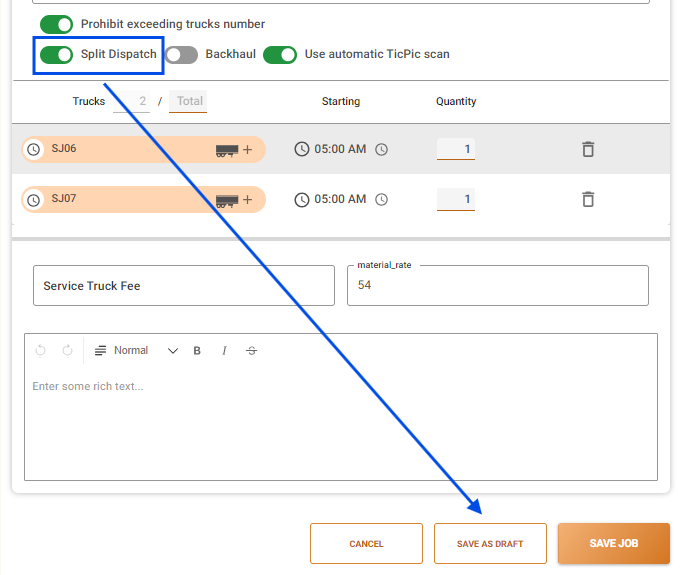Click the Trucks column label

pos(89,102)
